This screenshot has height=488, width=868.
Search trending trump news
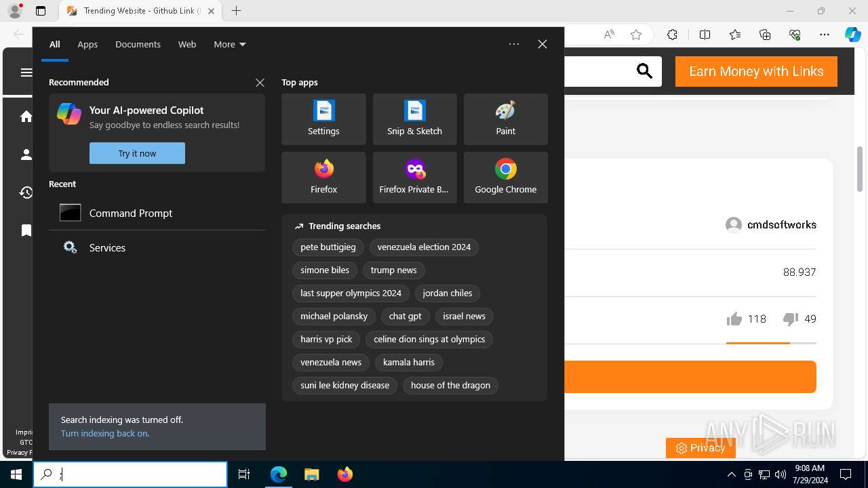click(x=393, y=270)
